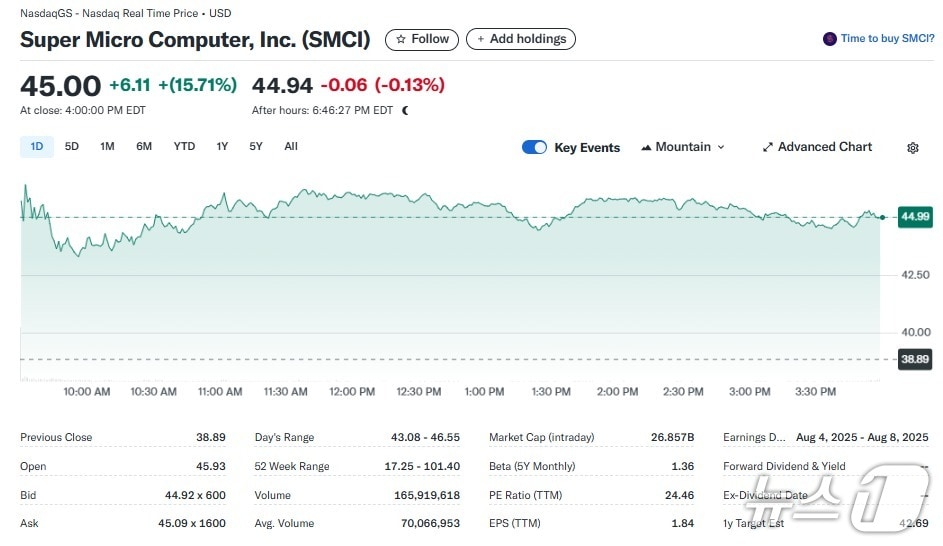The width and height of the screenshot is (943, 546).
Task: Open chart settings gear icon
Action: (x=912, y=148)
